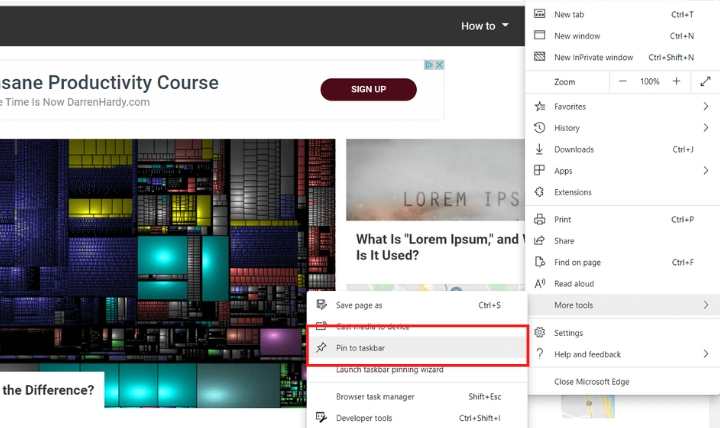This screenshot has width=720, height=428.
Task: Click the Extensions puzzle icon
Action: pyautogui.click(x=540, y=192)
